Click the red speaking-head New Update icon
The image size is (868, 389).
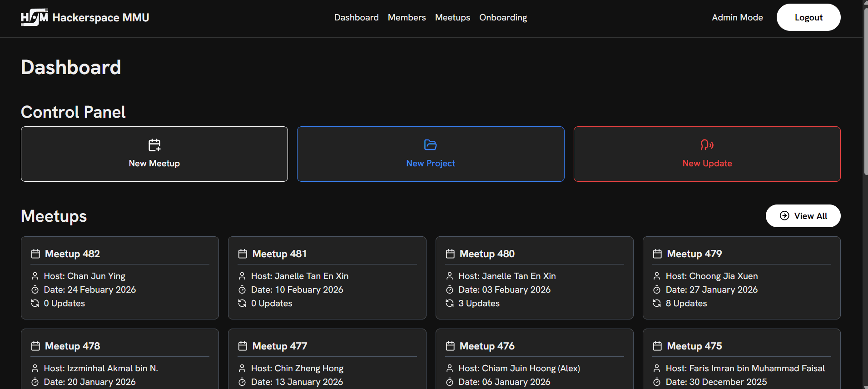(707, 145)
